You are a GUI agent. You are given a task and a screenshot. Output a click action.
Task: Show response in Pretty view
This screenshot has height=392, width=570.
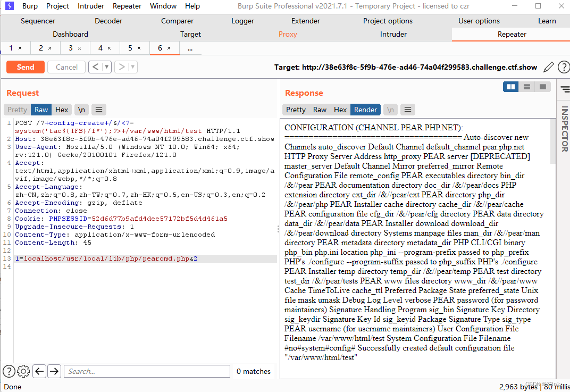[x=296, y=110]
